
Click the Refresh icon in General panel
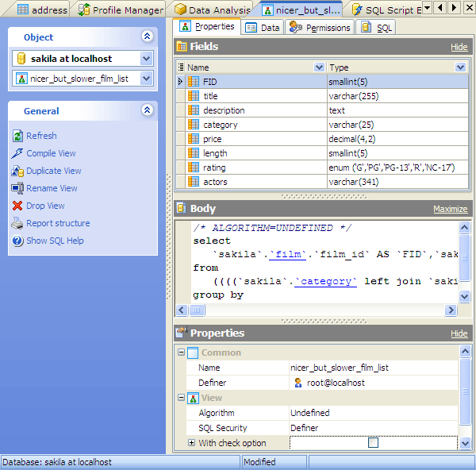tap(17, 136)
